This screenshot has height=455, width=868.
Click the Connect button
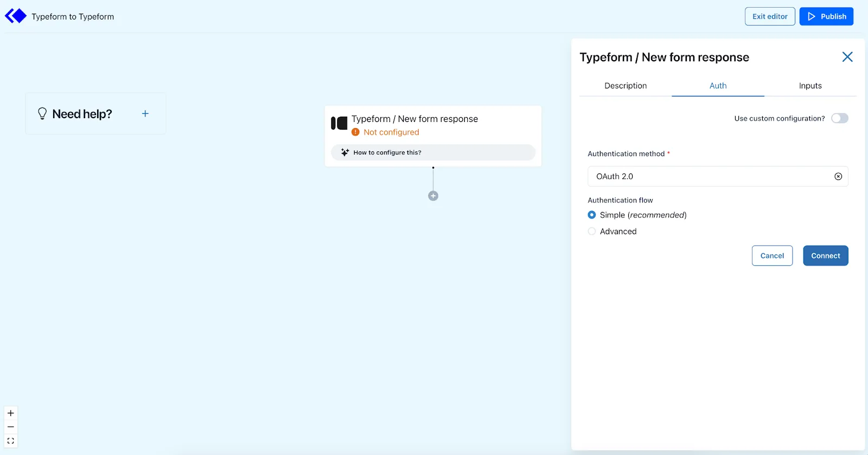pos(826,256)
